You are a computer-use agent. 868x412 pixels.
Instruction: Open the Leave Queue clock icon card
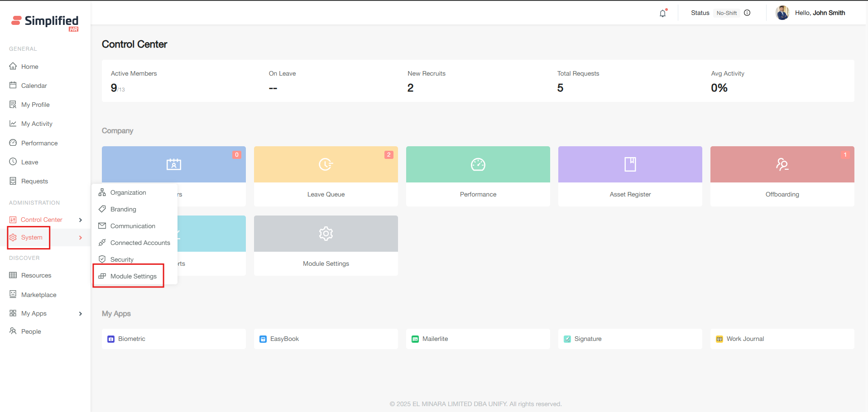(x=326, y=164)
